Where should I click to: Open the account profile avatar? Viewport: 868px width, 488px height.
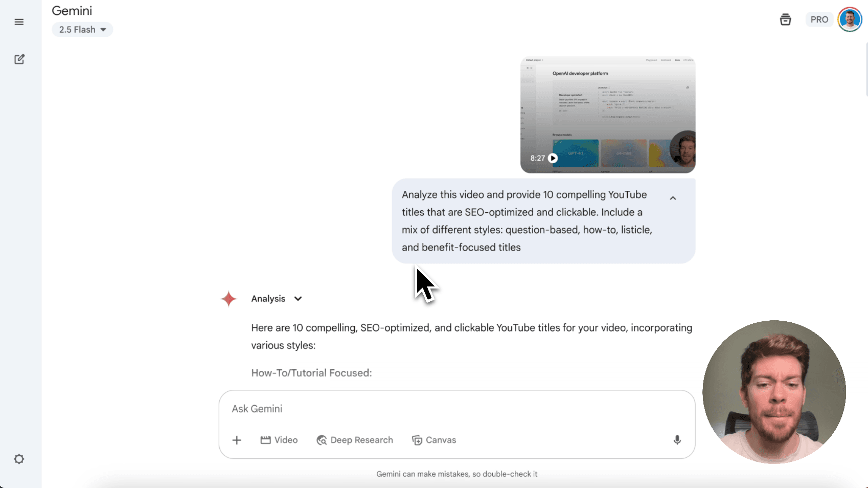tap(850, 19)
